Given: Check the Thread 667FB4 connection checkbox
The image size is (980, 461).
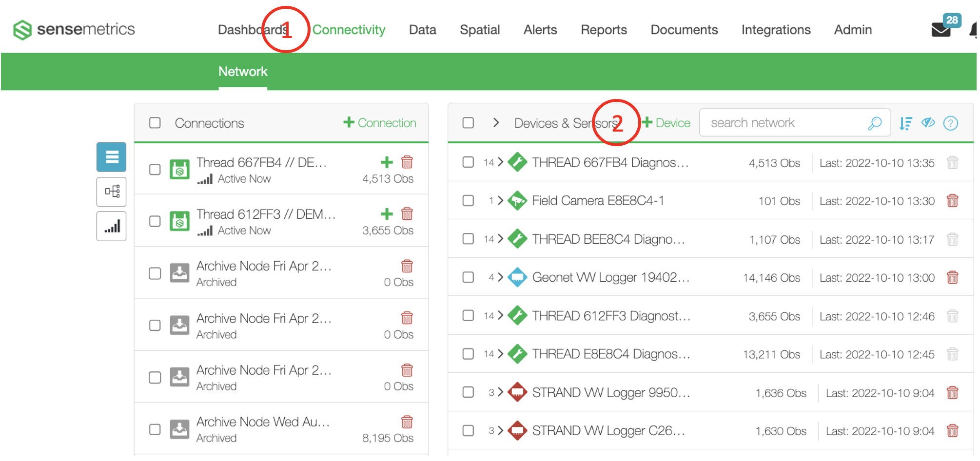Looking at the screenshot, I should [x=155, y=170].
